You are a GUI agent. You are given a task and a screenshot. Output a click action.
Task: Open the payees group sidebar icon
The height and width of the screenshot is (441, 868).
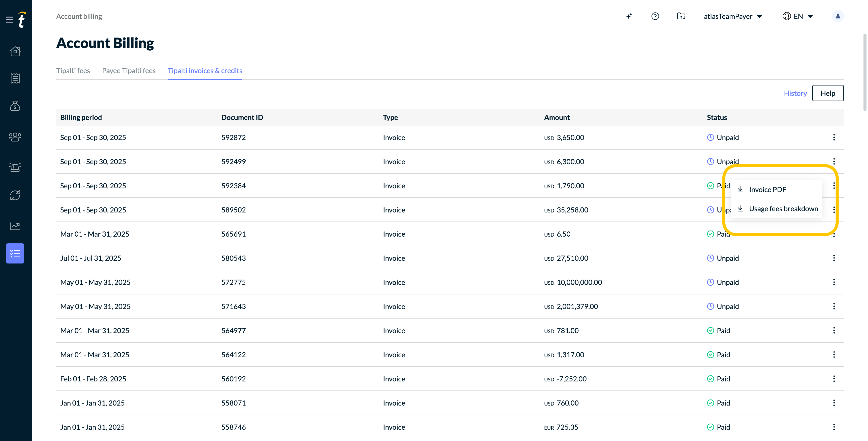15,137
